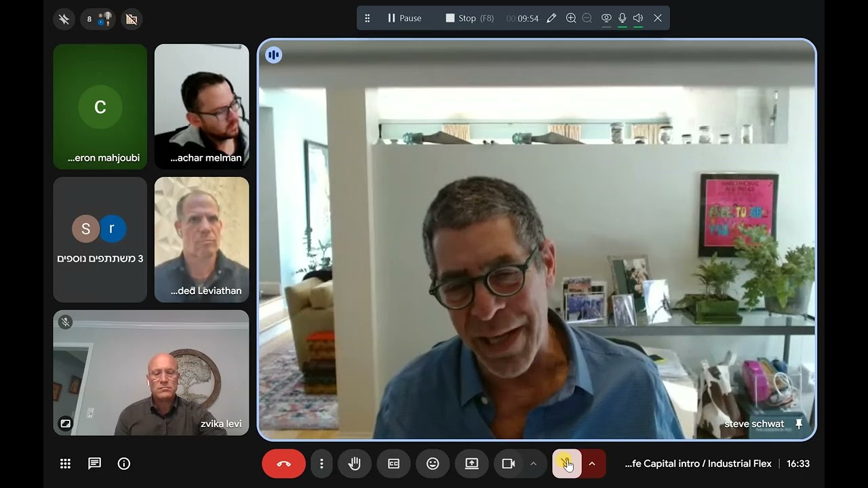Open the 3 more participants tile
This screenshot has height=488, width=868.
(100, 239)
